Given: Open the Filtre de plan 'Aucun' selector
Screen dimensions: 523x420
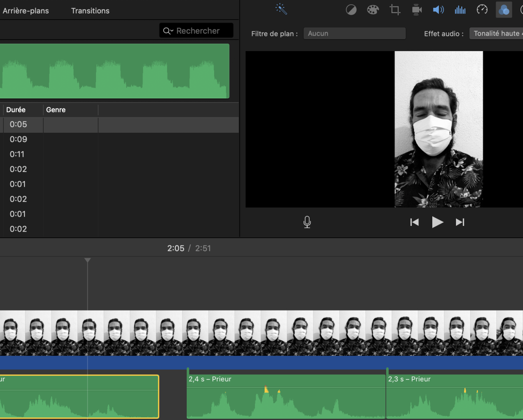Looking at the screenshot, I should (x=354, y=34).
